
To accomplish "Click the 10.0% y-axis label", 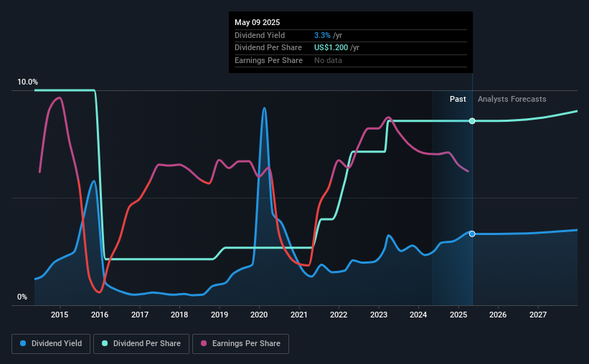I will coord(27,82).
